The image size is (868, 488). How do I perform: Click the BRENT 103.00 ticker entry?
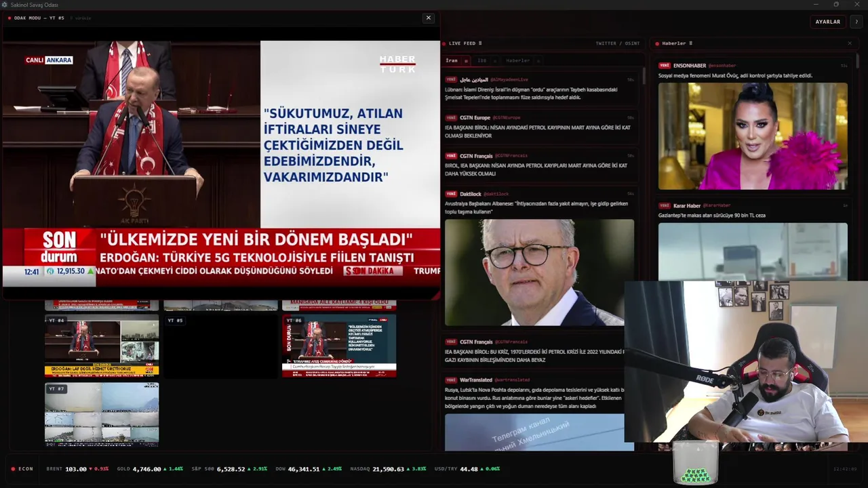tap(77, 469)
